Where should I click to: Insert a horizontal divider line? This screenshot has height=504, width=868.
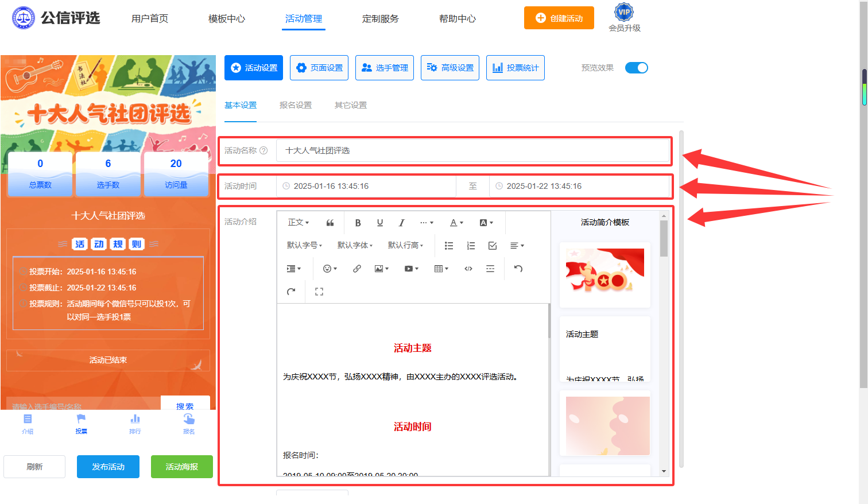(490, 269)
